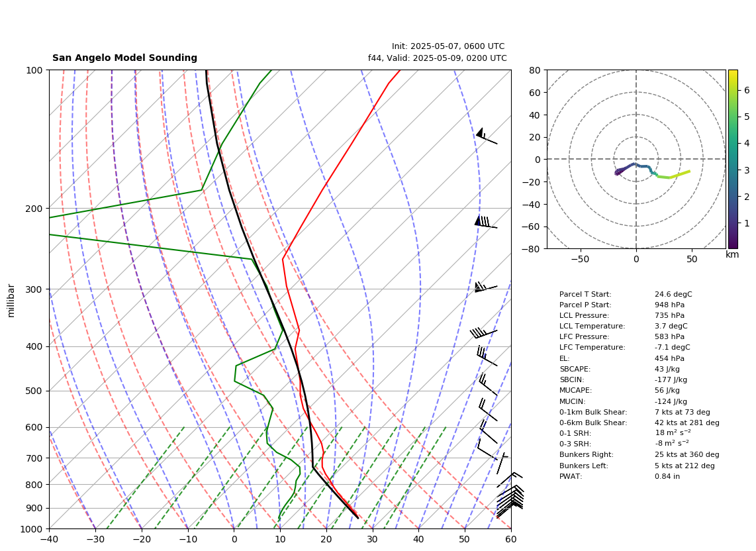Click the "5 kts at 212 deg" value
The height and width of the screenshot is (551, 756).
point(685,466)
